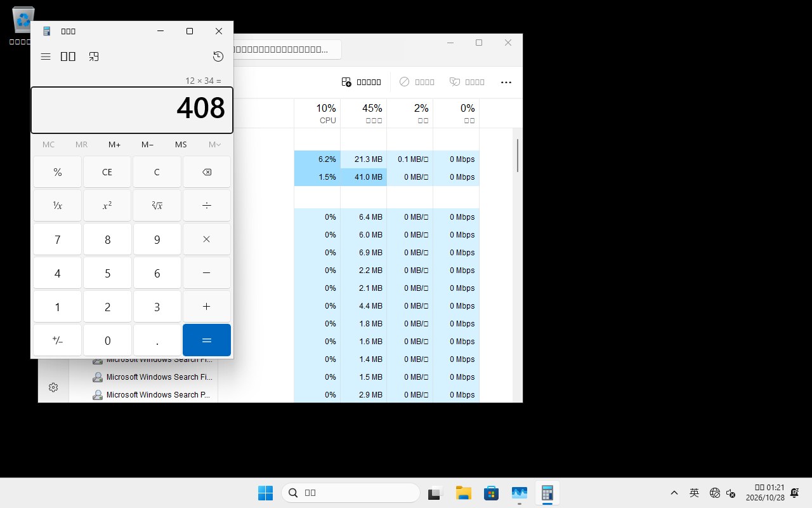The width and height of the screenshot is (812, 508).
Task: Open Task Manager settings gear icon
Action: 53,387
